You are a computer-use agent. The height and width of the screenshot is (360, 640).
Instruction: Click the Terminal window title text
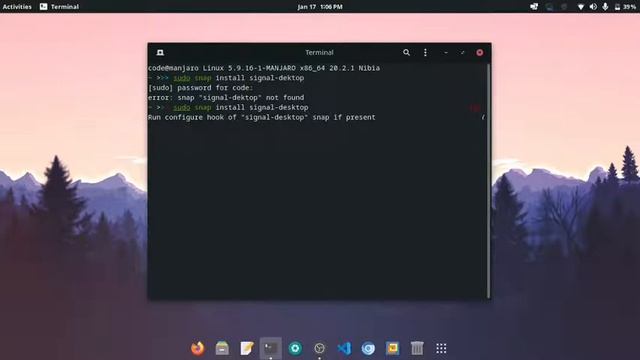[x=319, y=53]
